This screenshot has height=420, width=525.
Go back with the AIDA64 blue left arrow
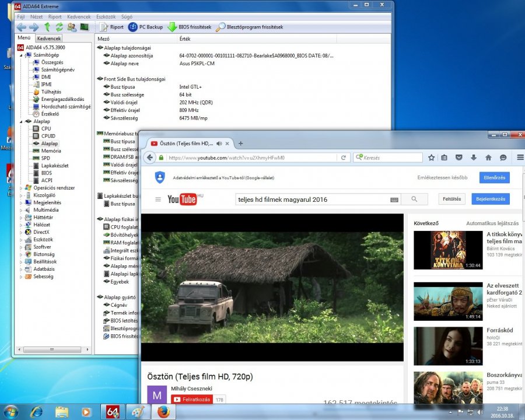pos(22,27)
